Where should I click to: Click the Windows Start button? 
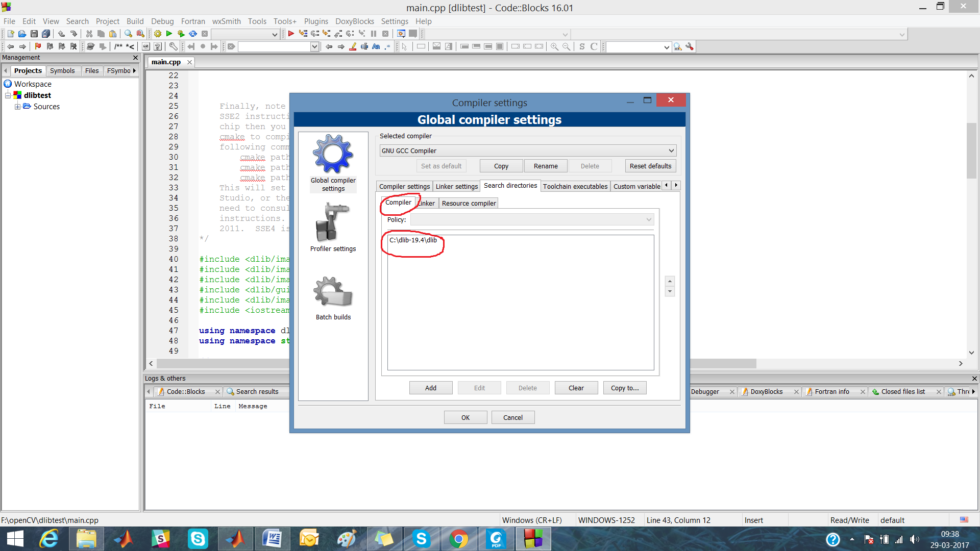[x=15, y=539]
